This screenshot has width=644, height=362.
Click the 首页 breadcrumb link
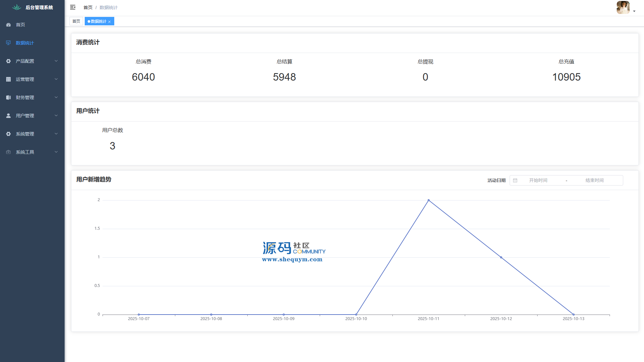88,7
